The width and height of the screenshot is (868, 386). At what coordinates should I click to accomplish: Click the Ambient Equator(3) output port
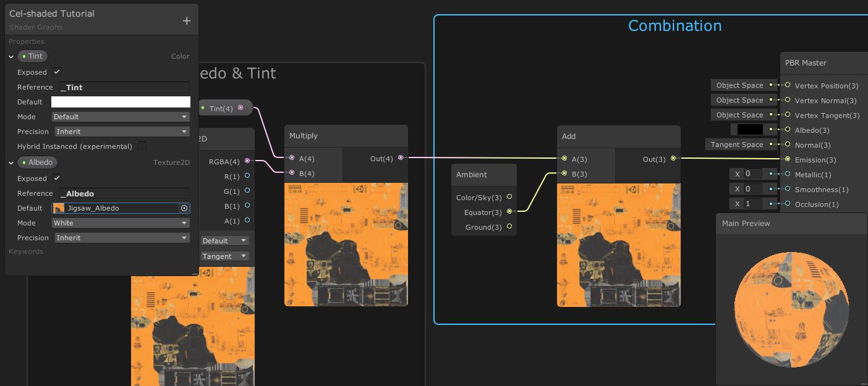[509, 212]
